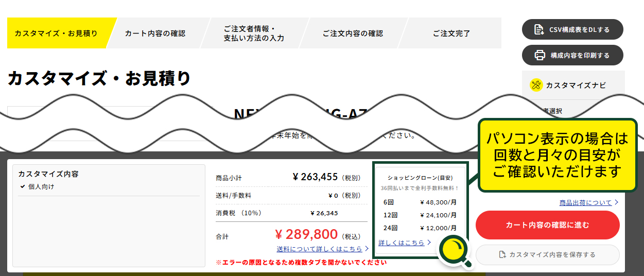Click the printer icon on the print button

(539, 55)
